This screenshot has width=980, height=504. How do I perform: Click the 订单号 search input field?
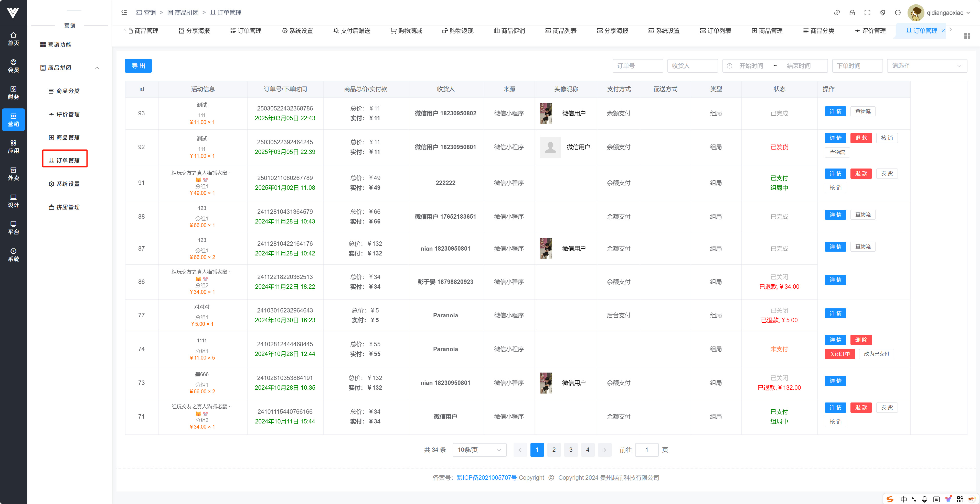pyautogui.click(x=637, y=66)
